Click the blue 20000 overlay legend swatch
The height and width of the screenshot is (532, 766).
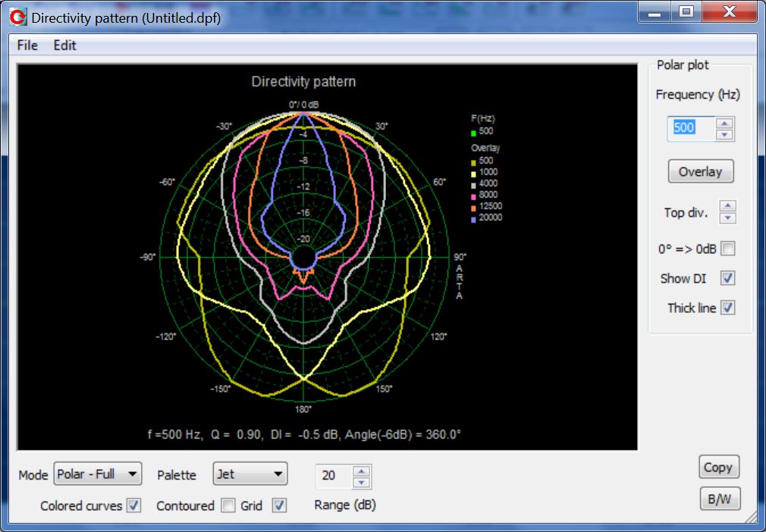tap(473, 220)
